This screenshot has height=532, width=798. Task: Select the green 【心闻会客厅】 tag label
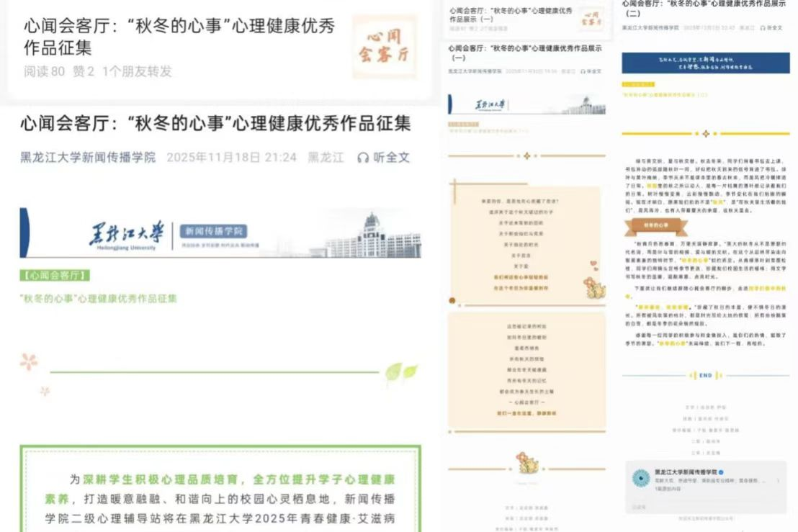55,276
